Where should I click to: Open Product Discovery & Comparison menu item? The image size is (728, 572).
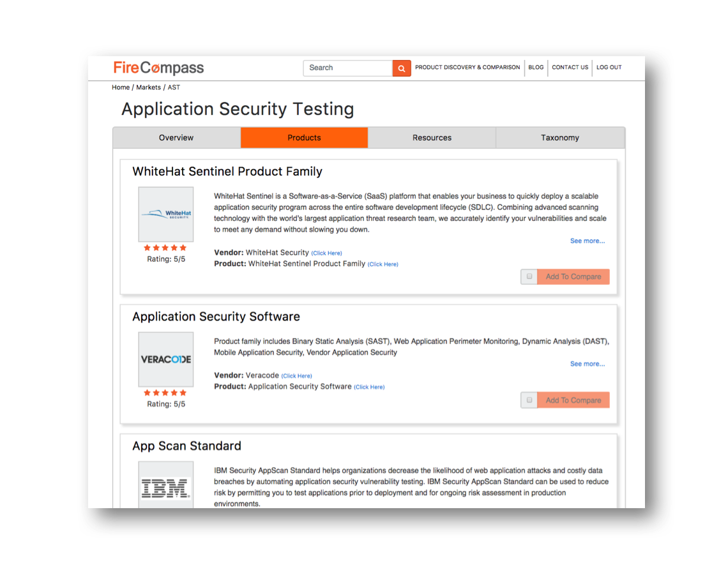[x=467, y=67]
